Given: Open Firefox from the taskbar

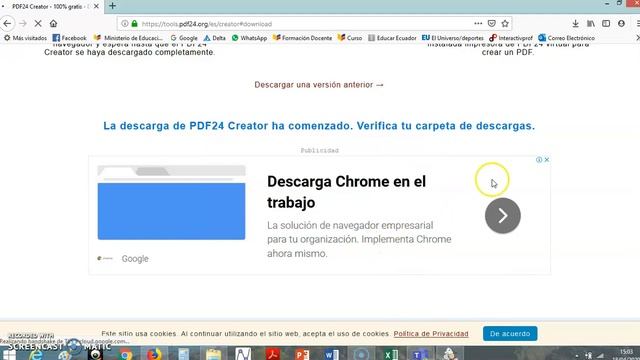Looking at the screenshot, I should tap(154, 354).
